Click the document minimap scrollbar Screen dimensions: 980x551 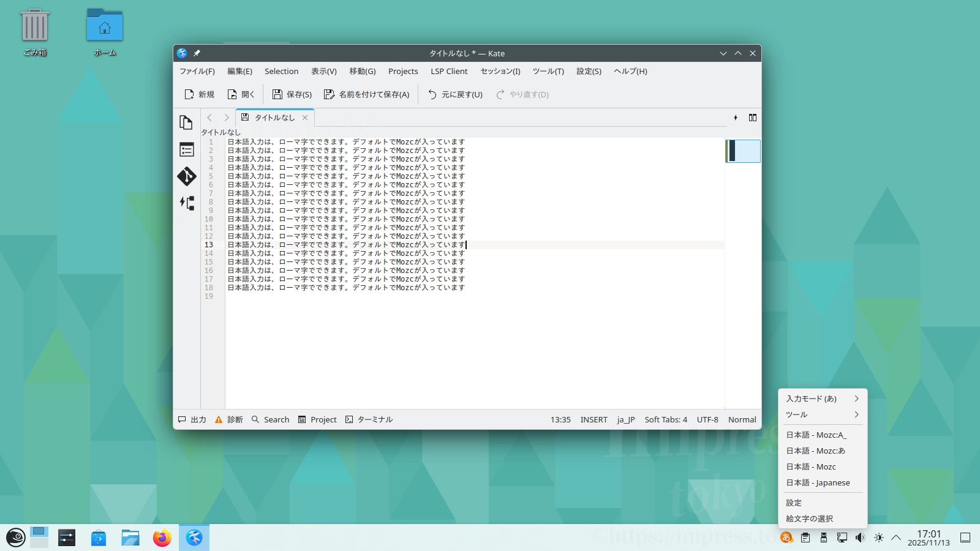pos(743,151)
